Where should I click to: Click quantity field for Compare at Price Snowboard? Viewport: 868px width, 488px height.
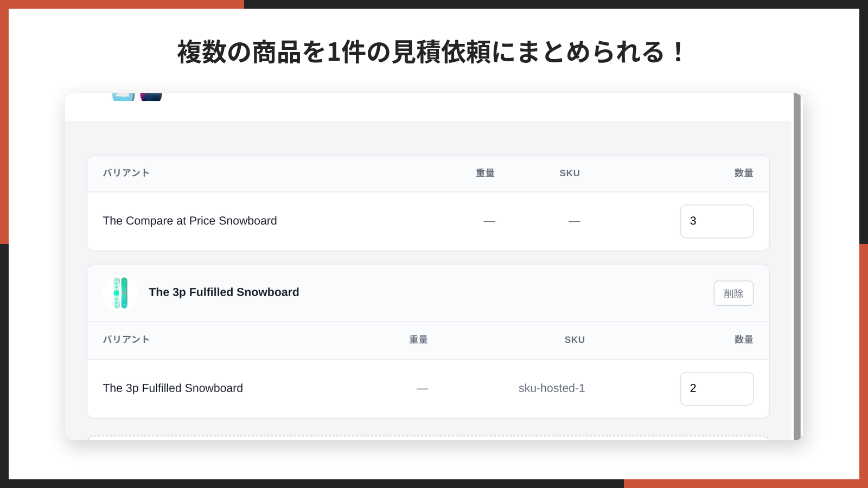717,221
